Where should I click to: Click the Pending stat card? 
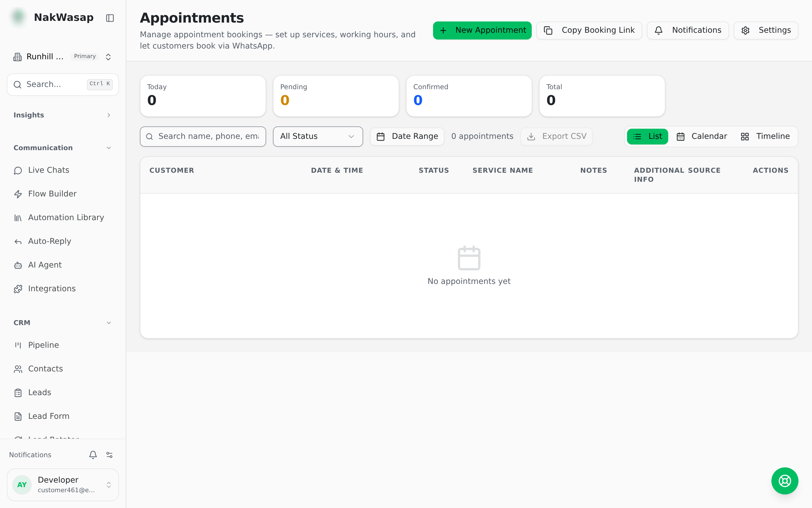(336, 96)
